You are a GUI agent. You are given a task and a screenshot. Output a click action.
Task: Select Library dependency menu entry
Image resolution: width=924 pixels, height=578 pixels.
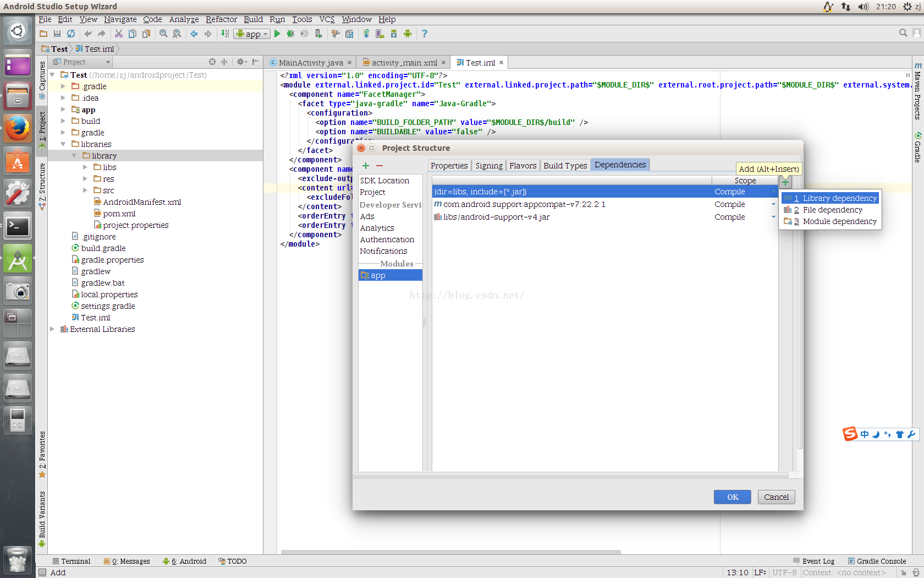tap(831, 198)
